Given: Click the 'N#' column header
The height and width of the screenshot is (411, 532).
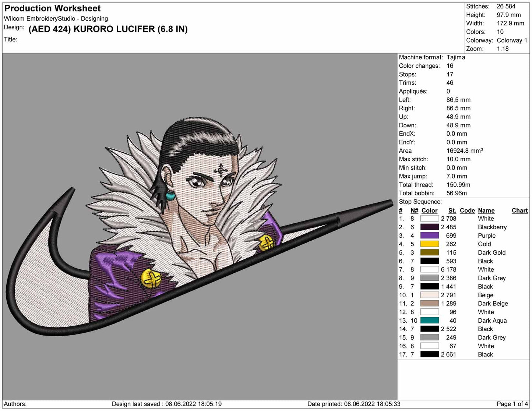Looking at the screenshot, I should 415,210.
